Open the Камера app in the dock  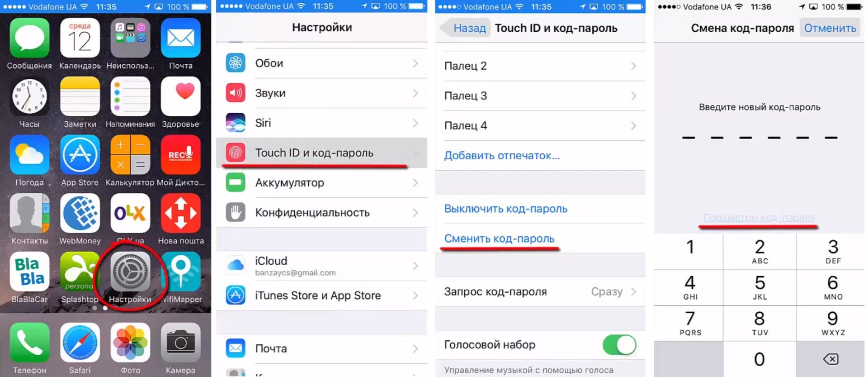tap(181, 342)
